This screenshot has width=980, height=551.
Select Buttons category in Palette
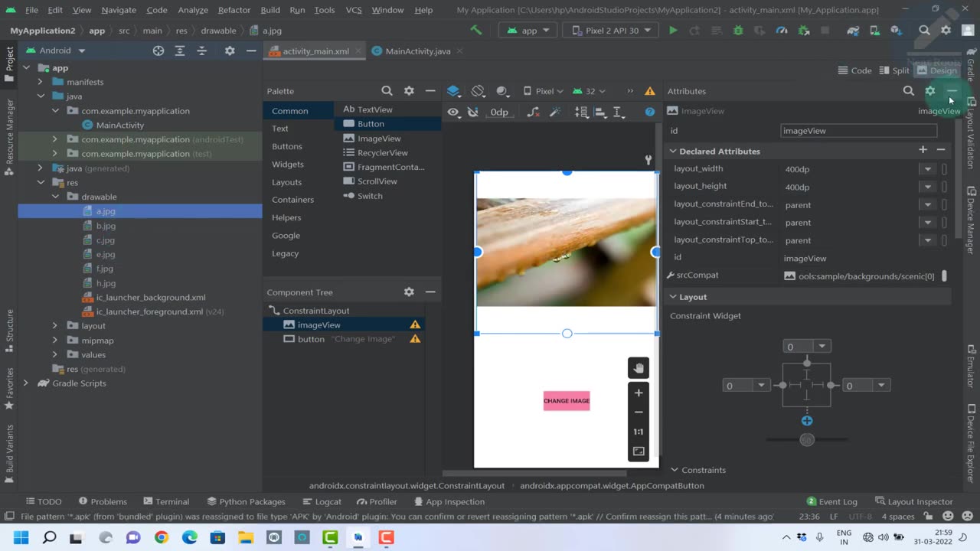287,146
